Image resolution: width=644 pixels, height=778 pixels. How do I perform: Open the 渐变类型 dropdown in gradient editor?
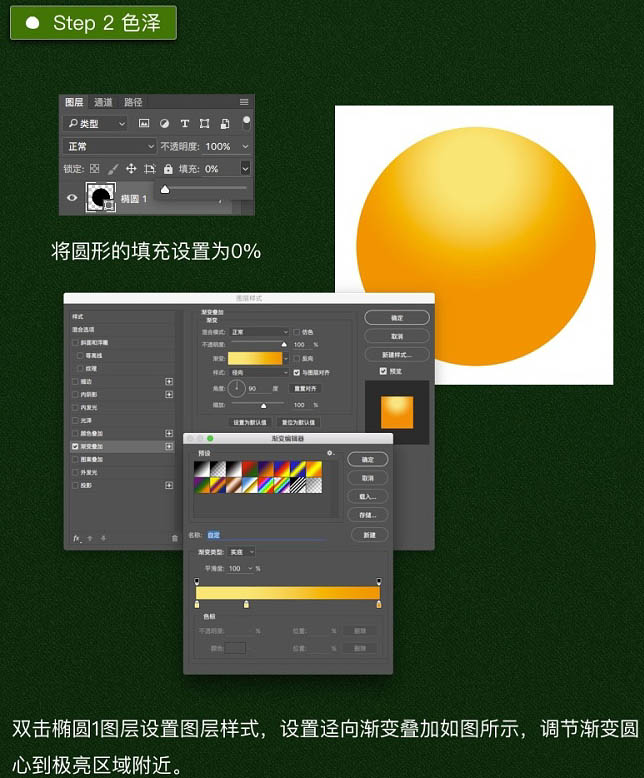click(x=241, y=552)
